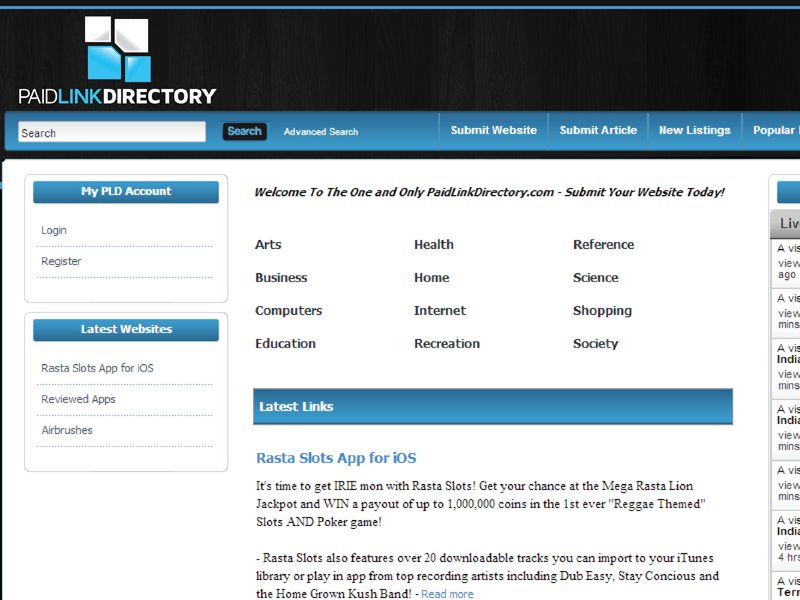Browse the Reference category
This screenshot has width=800, height=600.
tap(604, 244)
